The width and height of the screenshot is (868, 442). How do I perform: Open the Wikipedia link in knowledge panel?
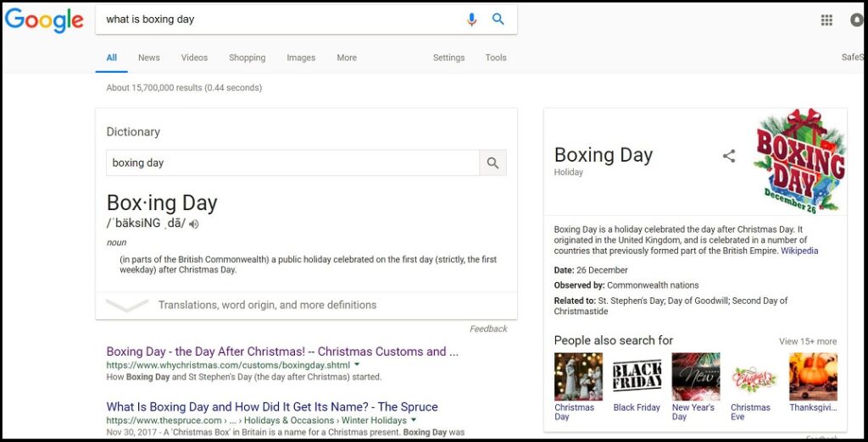799,251
